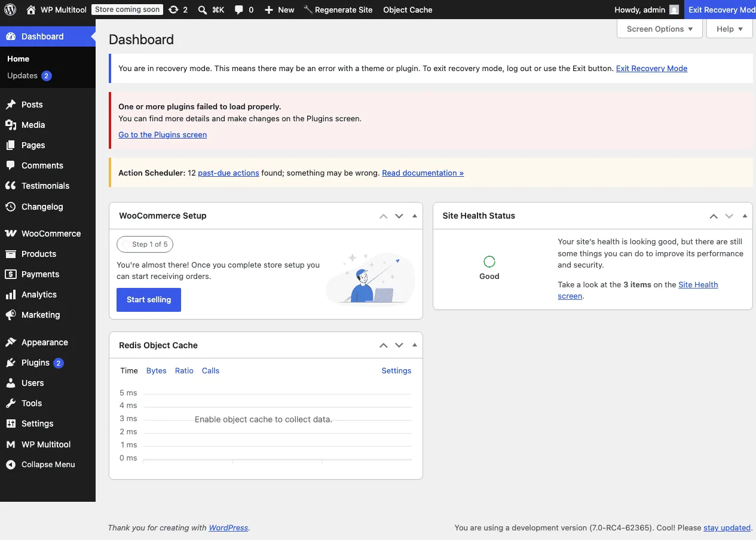The height and width of the screenshot is (540, 756).
Task: Click the Settings sliders icon in sidebar
Action: 11,424
